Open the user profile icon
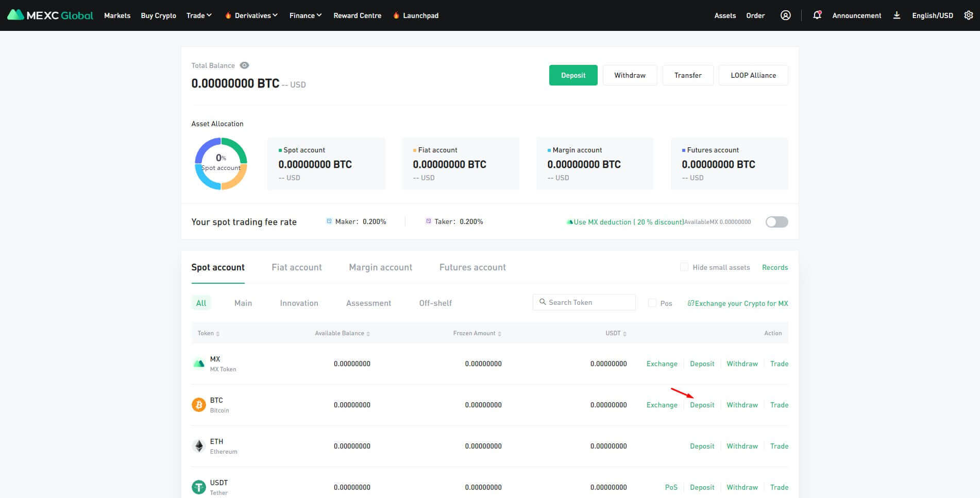 (785, 15)
